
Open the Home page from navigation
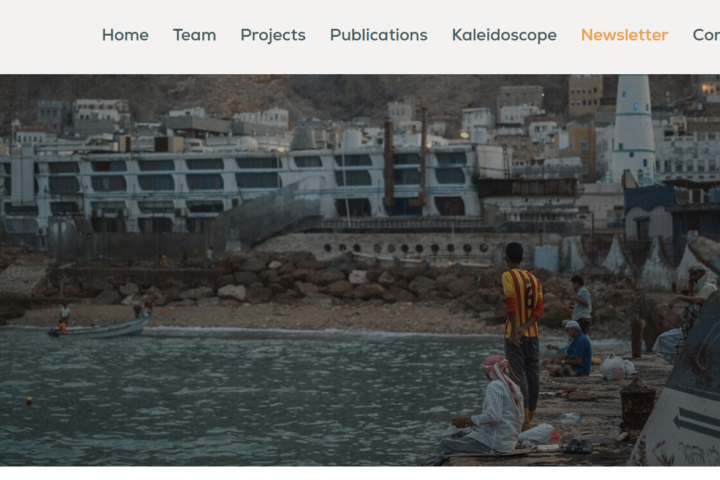125,35
